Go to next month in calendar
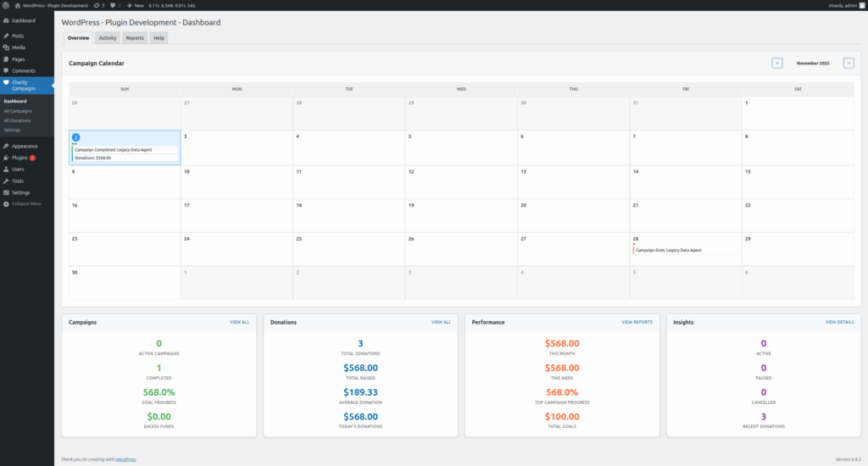The image size is (868, 466). coord(849,63)
